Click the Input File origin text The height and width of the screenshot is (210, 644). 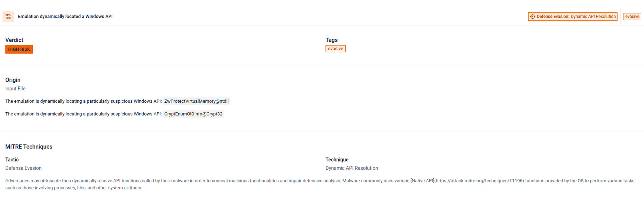[x=15, y=89]
